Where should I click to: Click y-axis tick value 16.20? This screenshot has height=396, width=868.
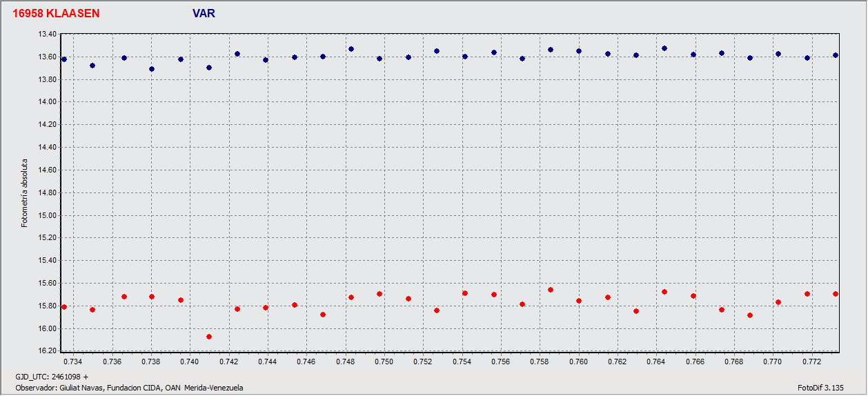pos(47,351)
